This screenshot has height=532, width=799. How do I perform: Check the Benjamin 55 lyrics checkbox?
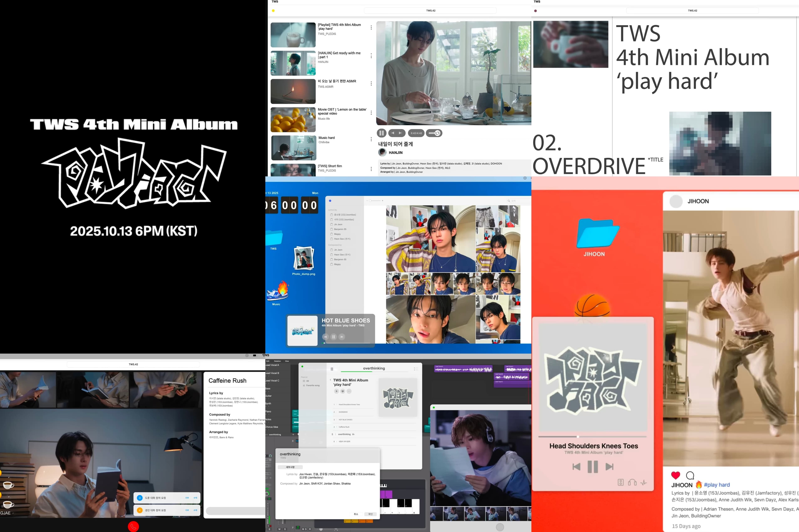331,229
